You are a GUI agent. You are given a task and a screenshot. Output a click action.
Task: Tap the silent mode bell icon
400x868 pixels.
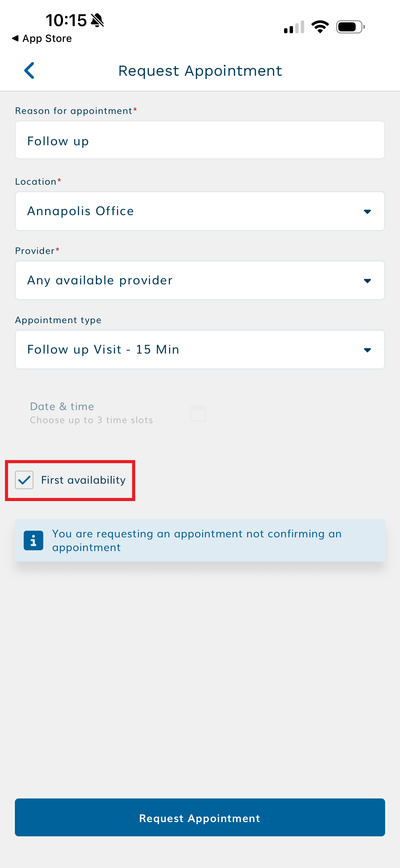98,20
